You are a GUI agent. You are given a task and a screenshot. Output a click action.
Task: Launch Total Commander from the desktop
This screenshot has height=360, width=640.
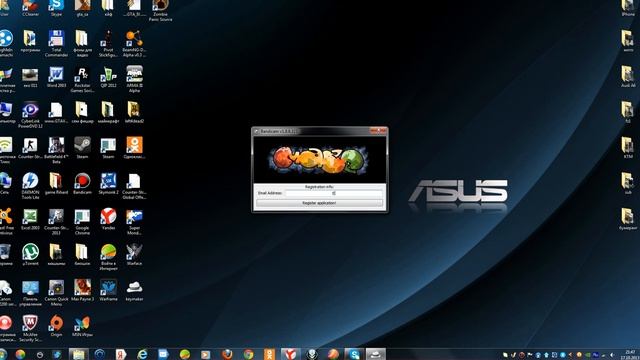pyautogui.click(x=56, y=44)
